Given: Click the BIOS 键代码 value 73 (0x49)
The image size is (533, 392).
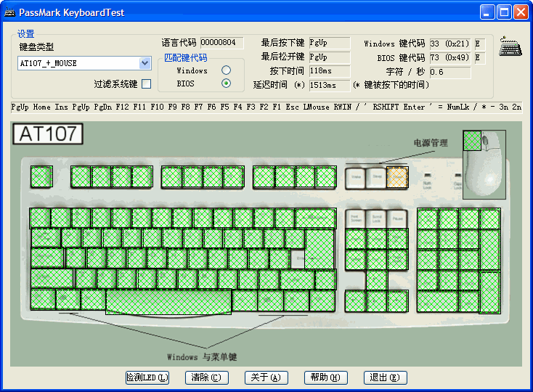Looking at the screenshot, I should click(450, 58).
